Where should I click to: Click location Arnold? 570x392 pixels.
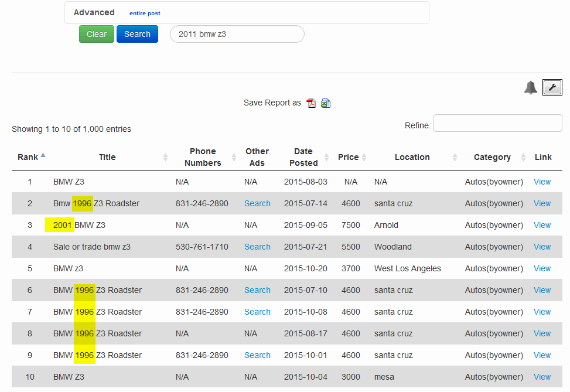point(386,226)
